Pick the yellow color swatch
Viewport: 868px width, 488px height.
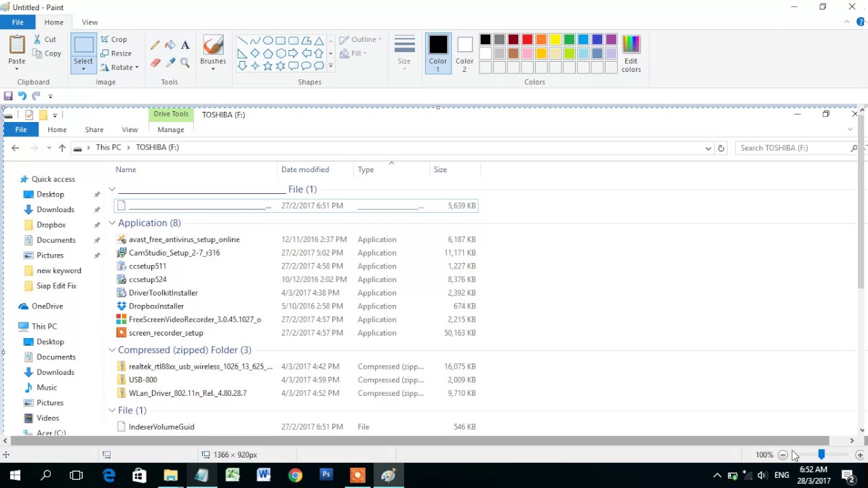(x=555, y=39)
